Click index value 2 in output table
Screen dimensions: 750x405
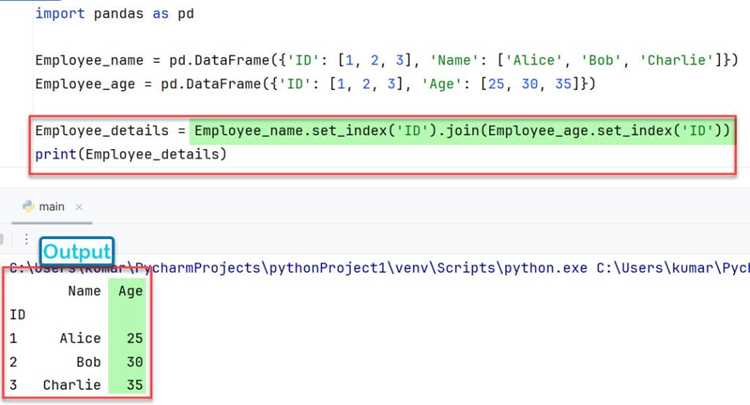[x=13, y=361]
